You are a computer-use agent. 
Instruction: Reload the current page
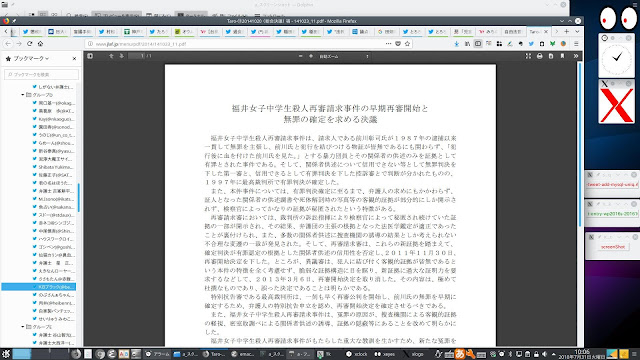click(x=29, y=44)
